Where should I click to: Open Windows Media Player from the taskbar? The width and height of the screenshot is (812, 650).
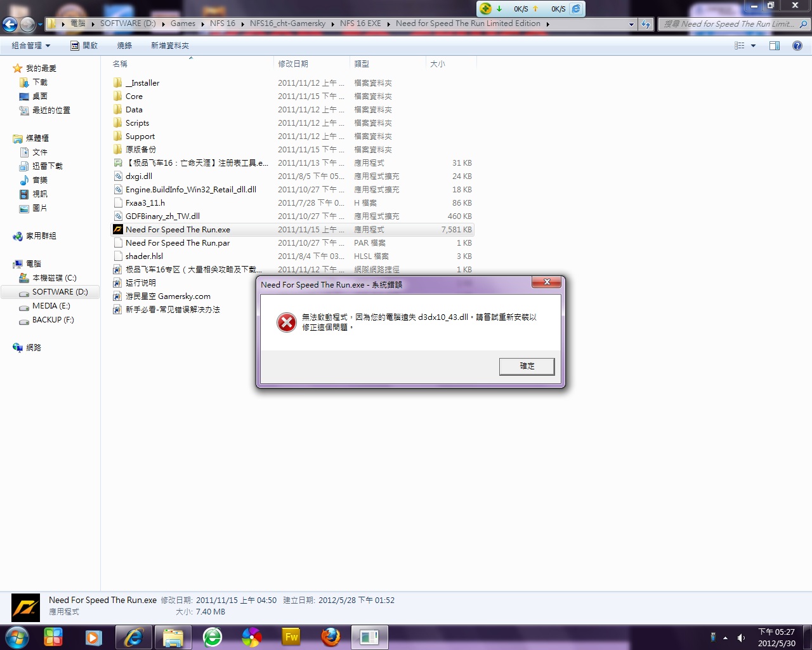[x=93, y=637]
